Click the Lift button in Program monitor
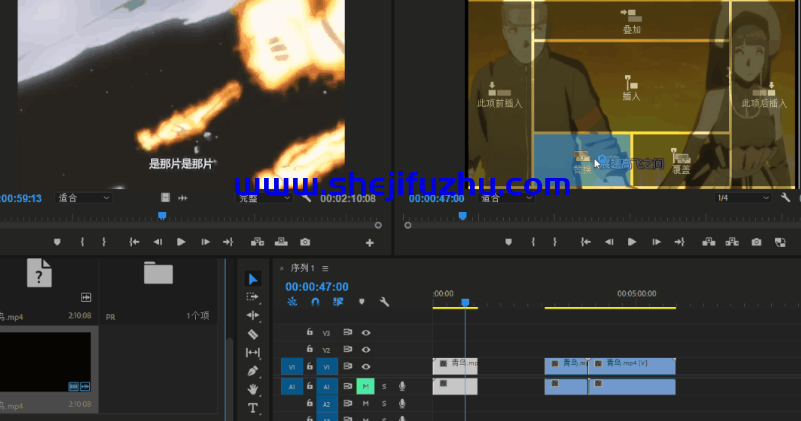 [709, 242]
